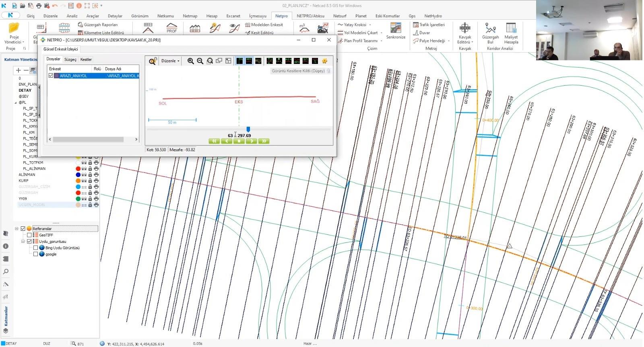Open the Netpro ribbon tab
644x347 pixels.
pyautogui.click(x=281, y=16)
